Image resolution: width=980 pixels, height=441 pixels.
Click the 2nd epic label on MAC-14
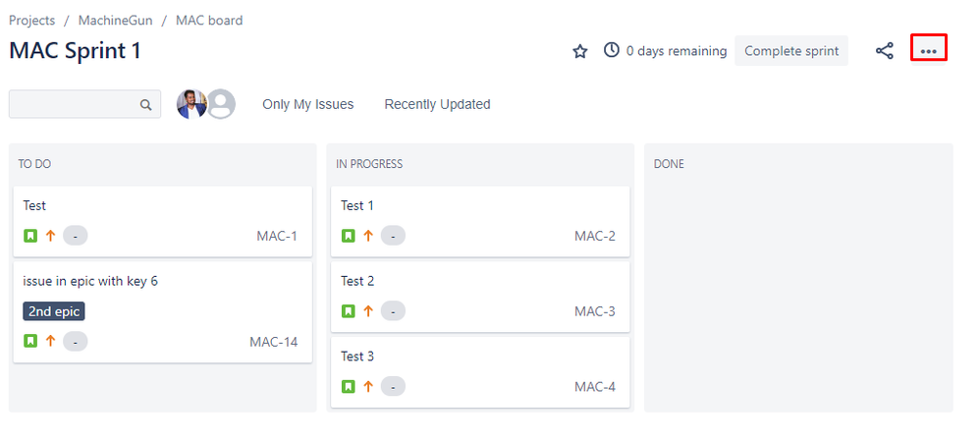pos(54,311)
